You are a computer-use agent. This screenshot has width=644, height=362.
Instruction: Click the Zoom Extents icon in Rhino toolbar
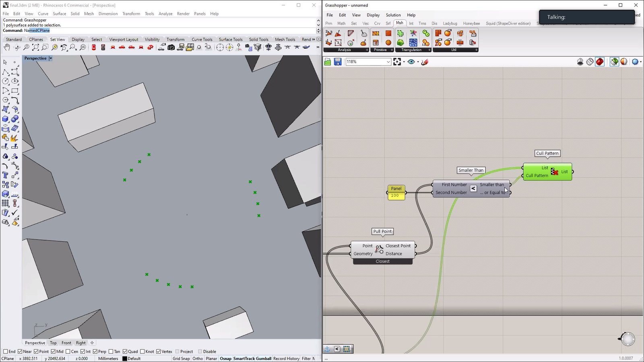35,47
